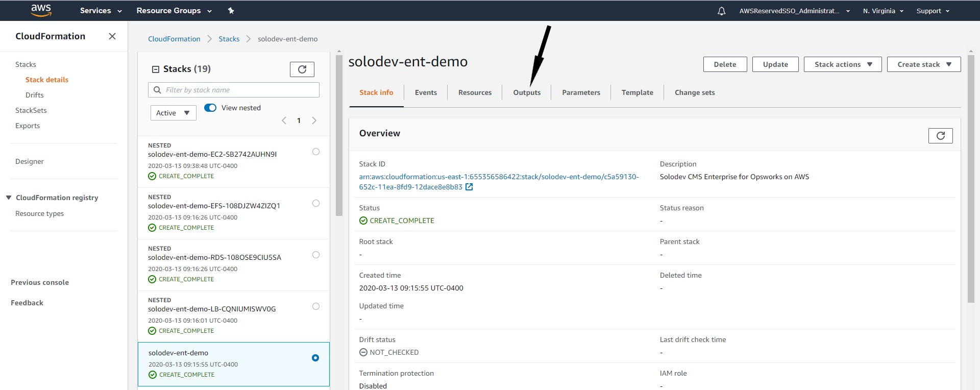
Task: Click the Update stack button
Action: click(x=775, y=64)
